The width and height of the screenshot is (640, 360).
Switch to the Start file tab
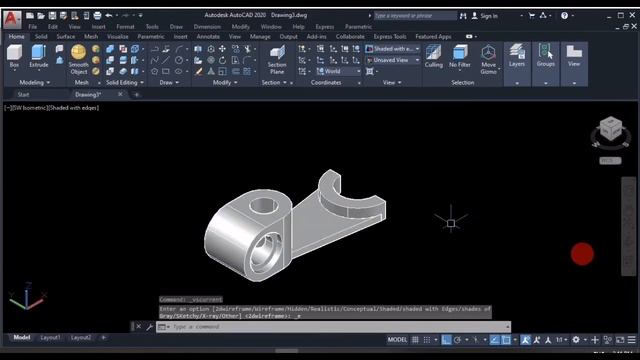pyautogui.click(x=23, y=95)
